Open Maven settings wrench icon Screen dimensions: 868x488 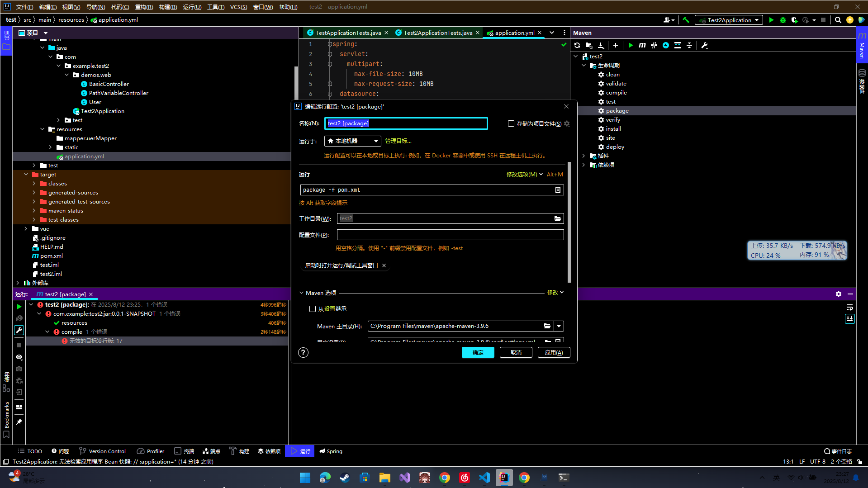(705, 45)
